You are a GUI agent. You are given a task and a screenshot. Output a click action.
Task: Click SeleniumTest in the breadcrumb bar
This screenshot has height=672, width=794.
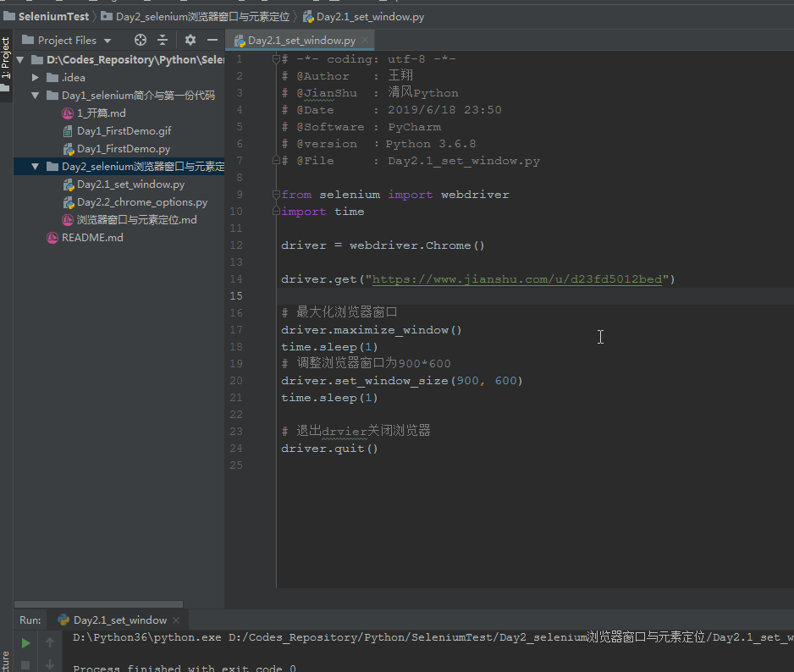tap(53, 16)
